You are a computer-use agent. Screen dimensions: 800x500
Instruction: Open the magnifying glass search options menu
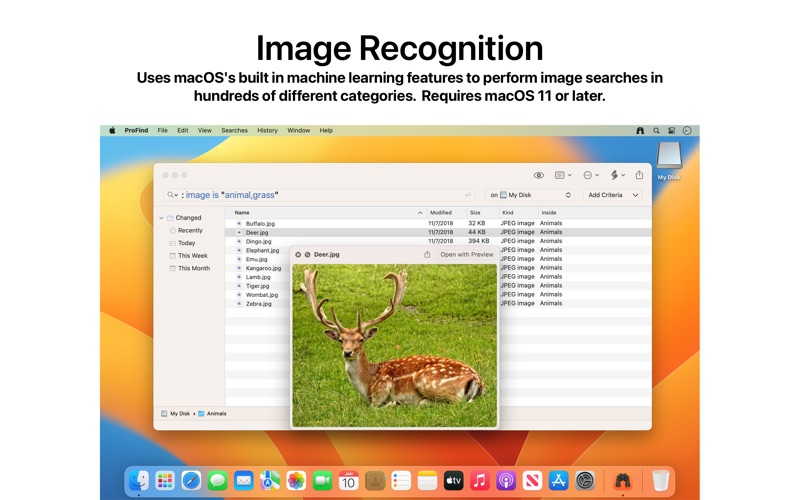pos(173,195)
